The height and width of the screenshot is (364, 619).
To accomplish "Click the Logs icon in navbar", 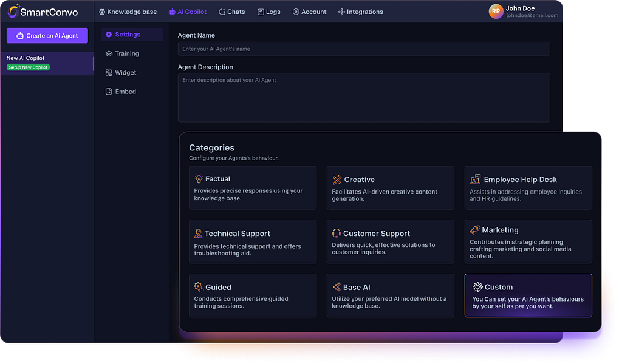I will [261, 12].
